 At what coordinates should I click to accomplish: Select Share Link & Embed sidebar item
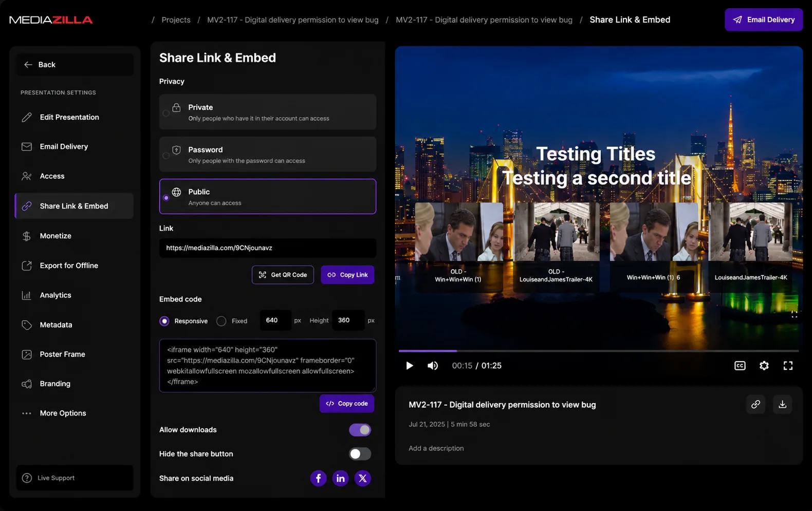tap(75, 206)
